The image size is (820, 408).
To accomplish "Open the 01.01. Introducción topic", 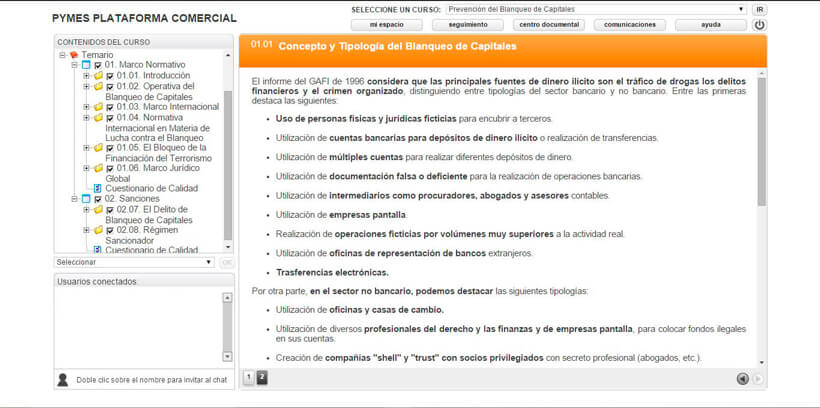I will pyautogui.click(x=153, y=76).
